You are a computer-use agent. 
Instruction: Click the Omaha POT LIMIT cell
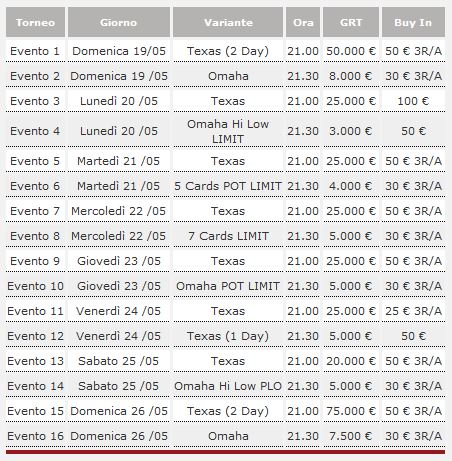228,286
